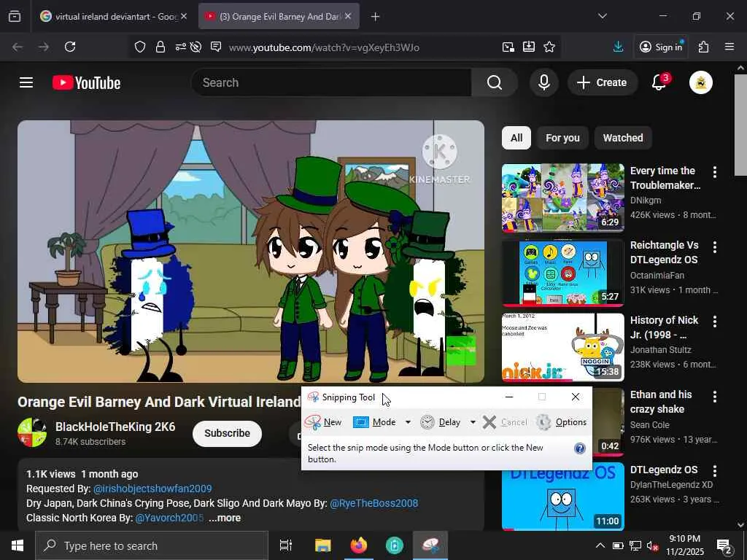Open the Action Center notifications icon
This screenshot has width=747, height=560.
[724, 545]
